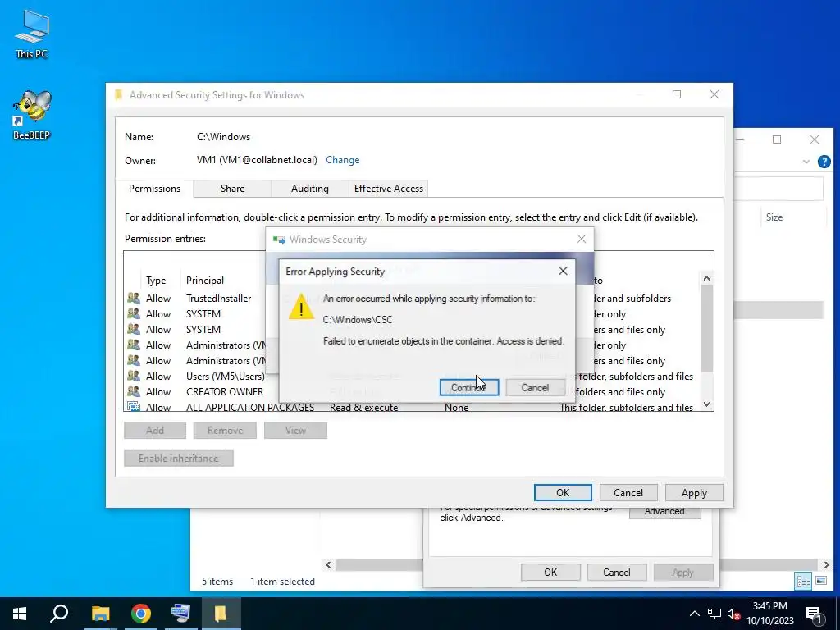The height and width of the screenshot is (630, 840).
Task: Click the permission entries vertical scrollbar thumb
Action: (706, 328)
